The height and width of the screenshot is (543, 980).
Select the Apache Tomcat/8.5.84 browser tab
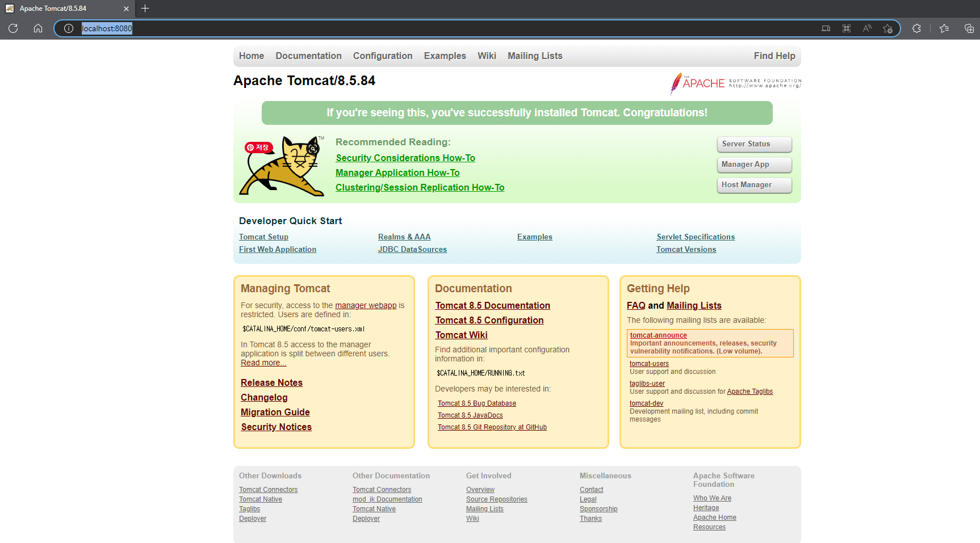pyautogui.click(x=68, y=9)
